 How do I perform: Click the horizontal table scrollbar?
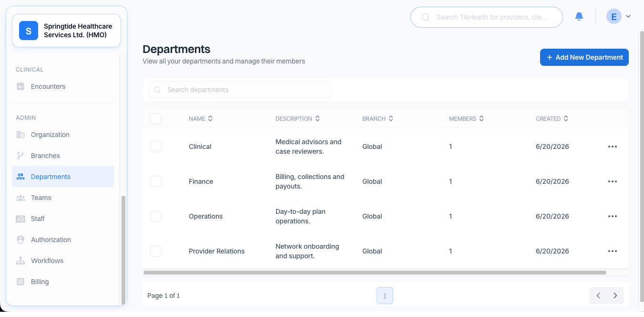coord(375,273)
